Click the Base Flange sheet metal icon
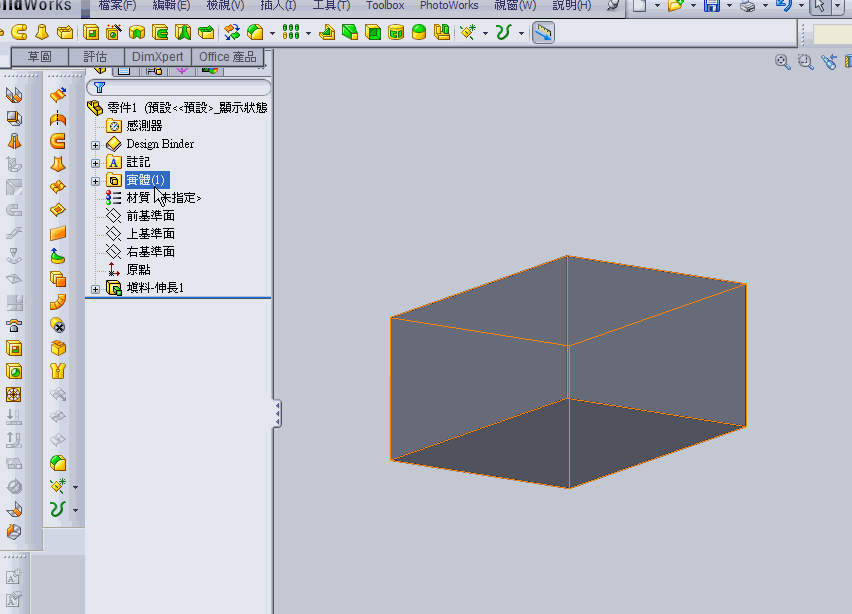The height and width of the screenshot is (614, 852). (x=14, y=95)
